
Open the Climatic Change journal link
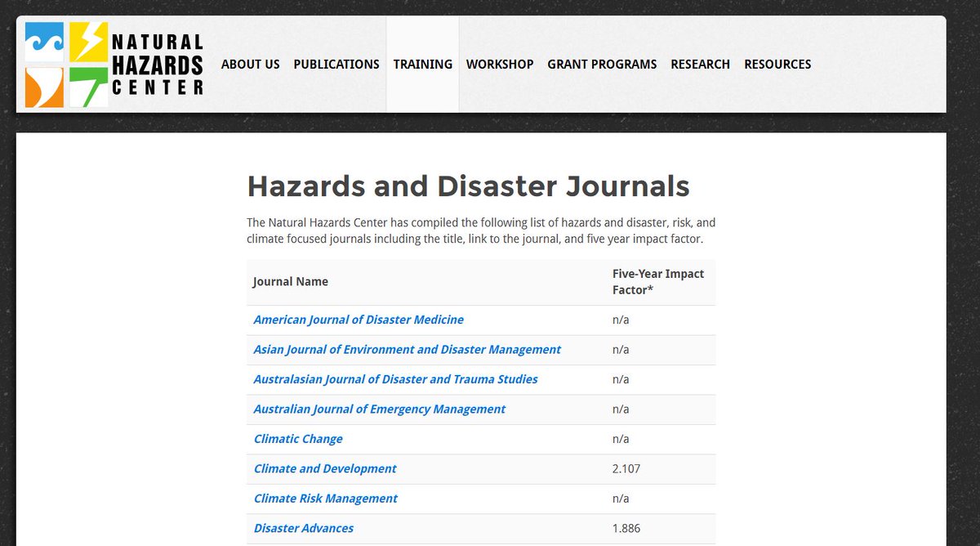click(x=297, y=439)
